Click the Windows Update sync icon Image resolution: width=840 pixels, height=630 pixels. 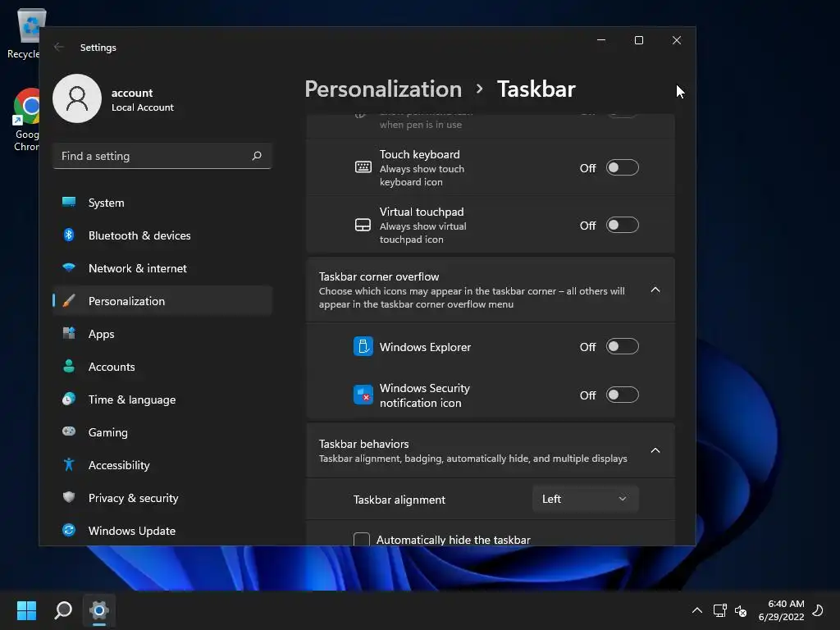69,530
